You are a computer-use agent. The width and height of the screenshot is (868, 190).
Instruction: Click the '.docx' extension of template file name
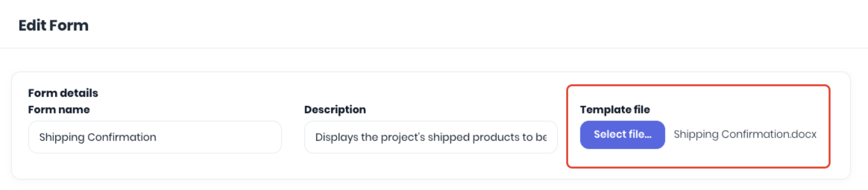(x=805, y=135)
